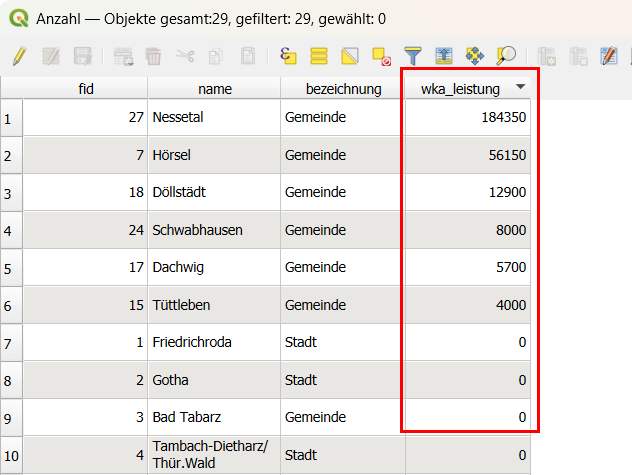Sort by the bezeichnung column header

(343, 88)
